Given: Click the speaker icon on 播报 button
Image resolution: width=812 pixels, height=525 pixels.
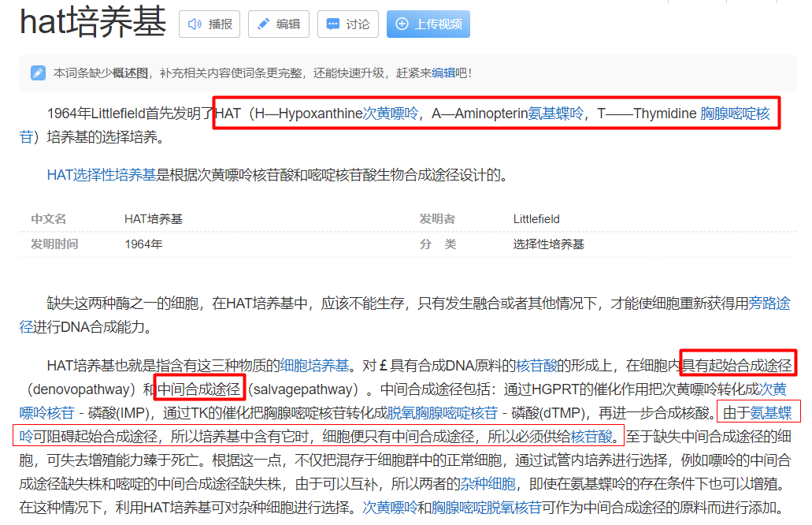Looking at the screenshot, I should [195, 23].
